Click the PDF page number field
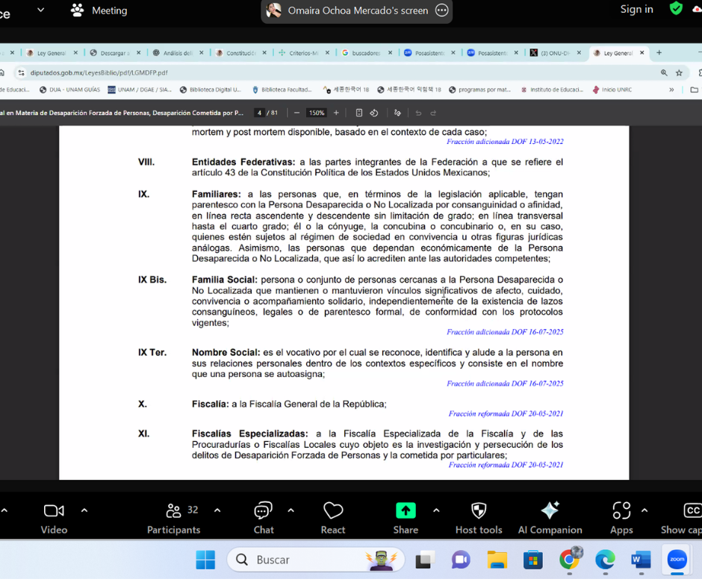Image resolution: width=702 pixels, height=588 pixels. coord(259,113)
